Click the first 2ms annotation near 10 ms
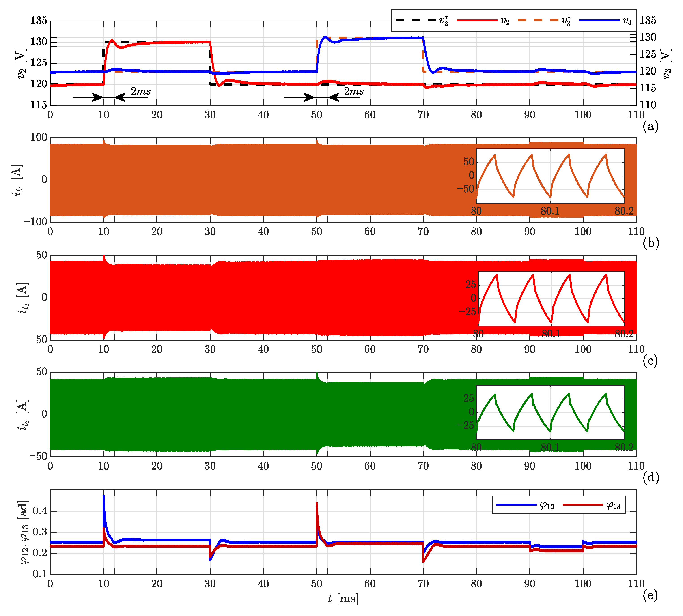The image size is (683, 616). click(x=141, y=91)
